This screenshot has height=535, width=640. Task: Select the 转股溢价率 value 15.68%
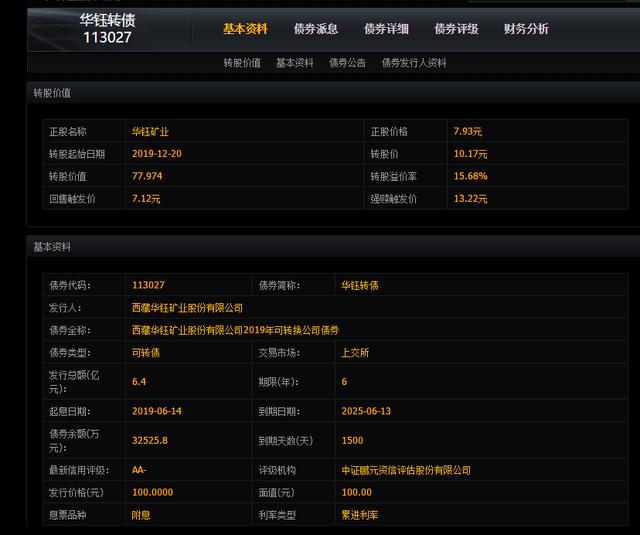pos(470,176)
